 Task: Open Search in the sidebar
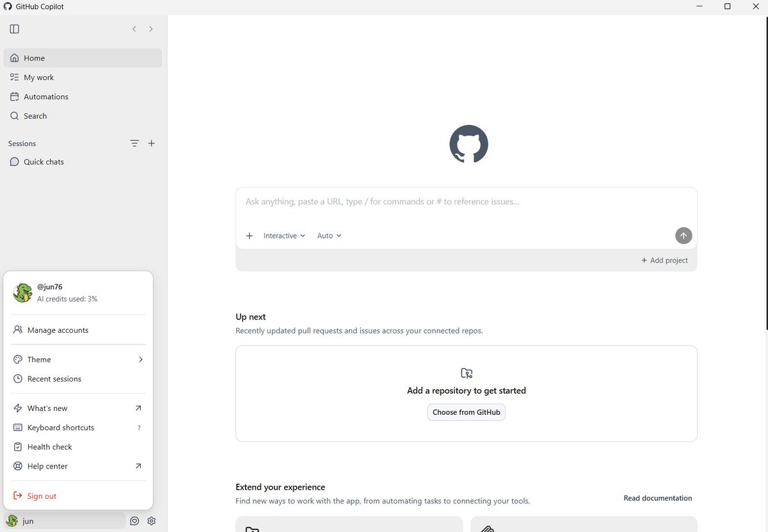point(83,116)
